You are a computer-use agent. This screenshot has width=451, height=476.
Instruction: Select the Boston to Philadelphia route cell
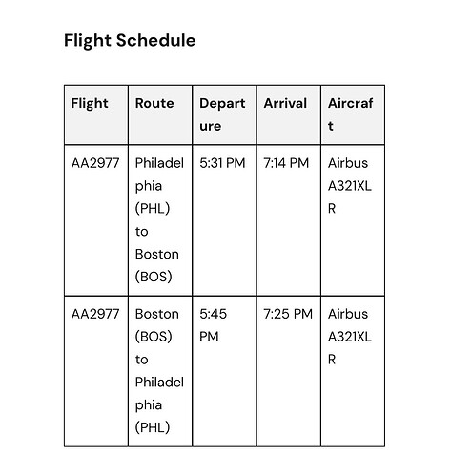[159, 371]
